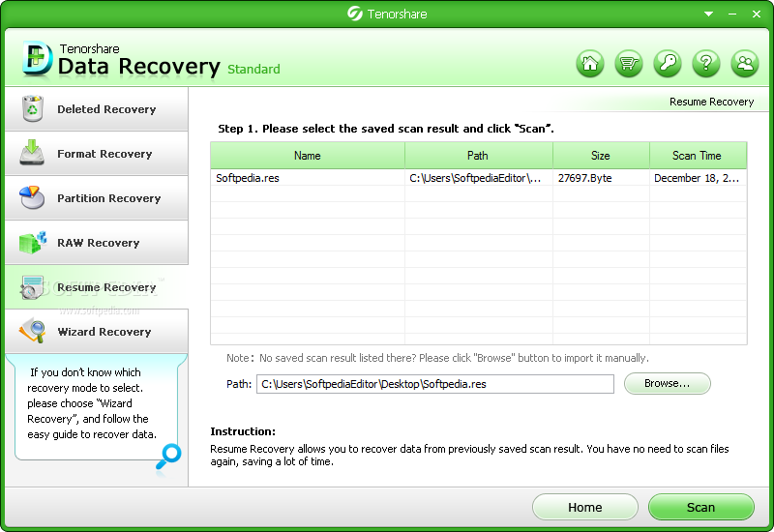Select Deleted Recovery mode

97,109
